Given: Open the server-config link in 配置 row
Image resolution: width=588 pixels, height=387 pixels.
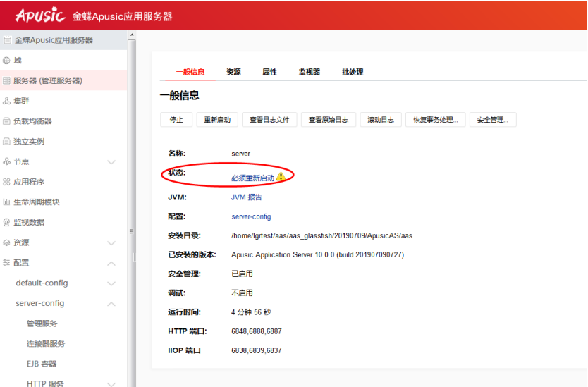Looking at the screenshot, I should pyautogui.click(x=251, y=216).
